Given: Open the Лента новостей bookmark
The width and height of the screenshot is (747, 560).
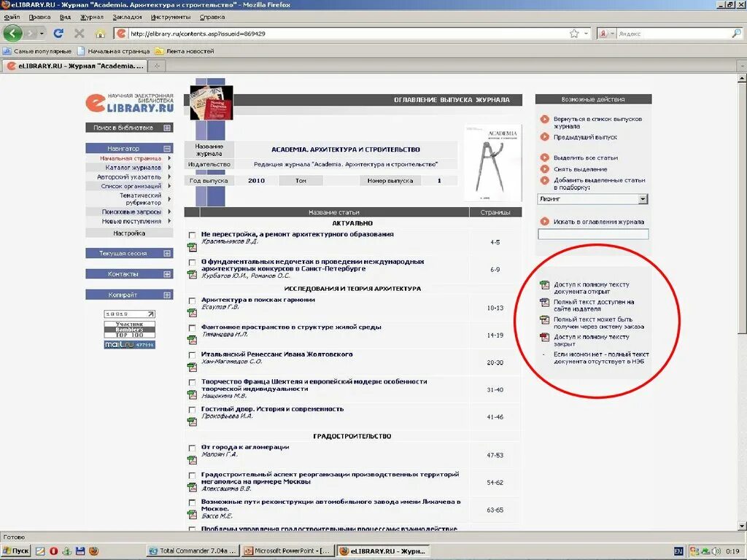Looking at the screenshot, I should coord(185,51).
